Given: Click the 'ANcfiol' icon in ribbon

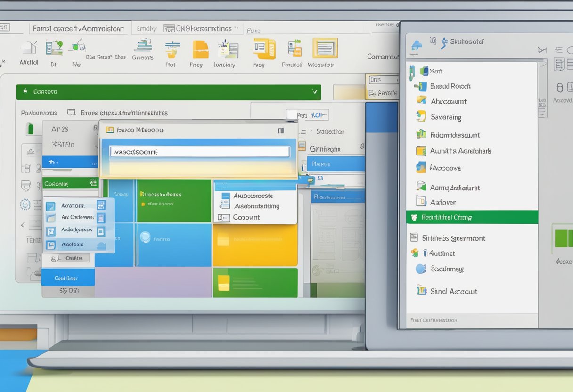Looking at the screenshot, I should pos(29,48).
